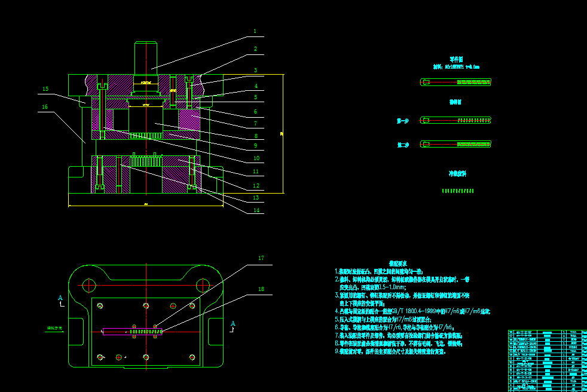Select the part drawing under 零件图
Image resolution: width=587 pixels, height=392 pixels.
tap(455, 82)
